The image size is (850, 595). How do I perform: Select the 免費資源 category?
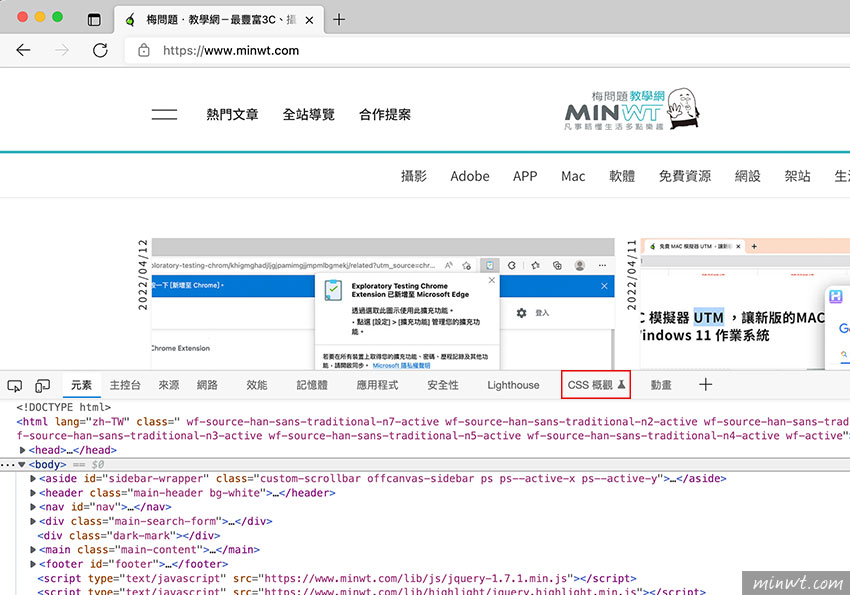685,176
